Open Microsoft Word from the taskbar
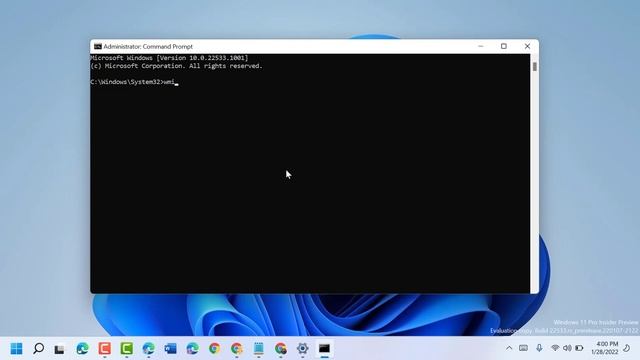This screenshot has width=640, height=360. (x=170, y=349)
